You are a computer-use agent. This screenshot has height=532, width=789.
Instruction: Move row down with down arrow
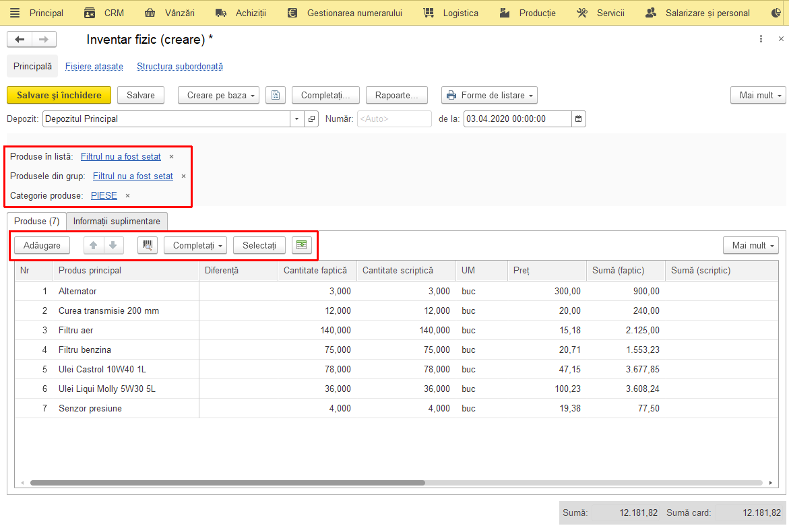point(113,245)
